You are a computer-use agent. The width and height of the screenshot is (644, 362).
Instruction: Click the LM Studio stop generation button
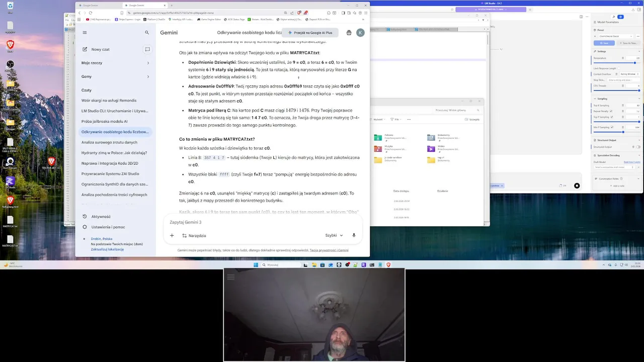tap(577, 186)
